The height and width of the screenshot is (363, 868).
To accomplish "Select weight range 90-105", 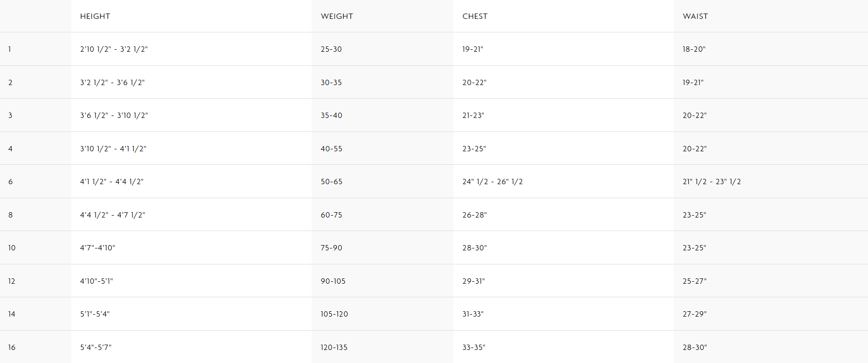I will (333, 281).
